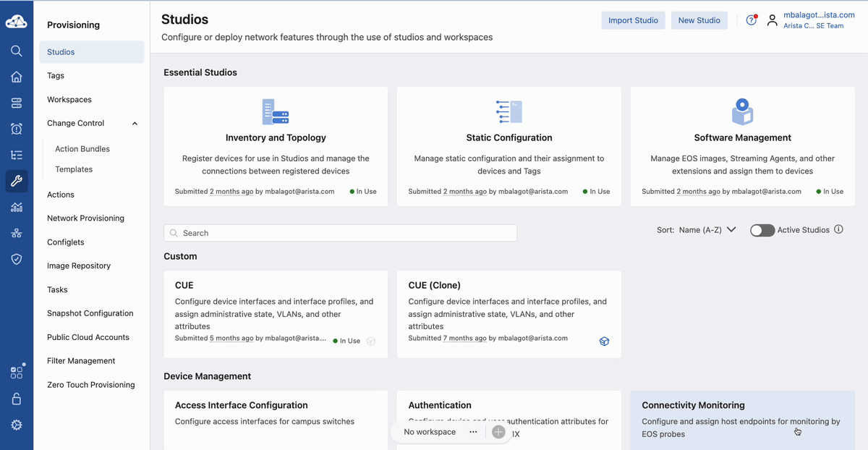The image size is (868, 450).
Task: Open Workspaces in the Provisioning menu
Action: (69, 100)
